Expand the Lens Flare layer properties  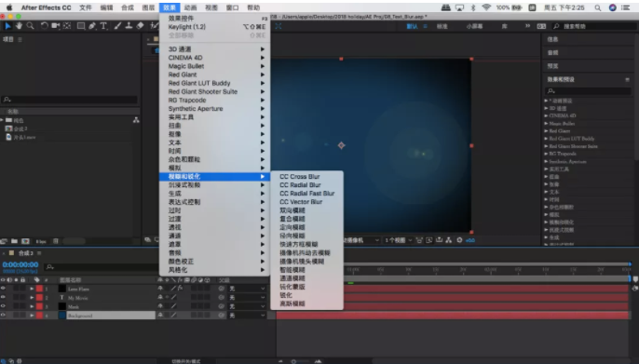[32, 289]
